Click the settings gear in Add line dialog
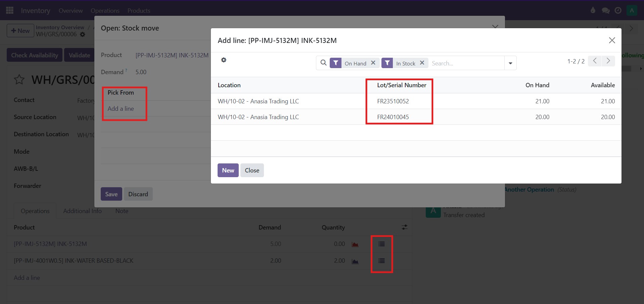This screenshot has height=304, width=644. point(224,60)
